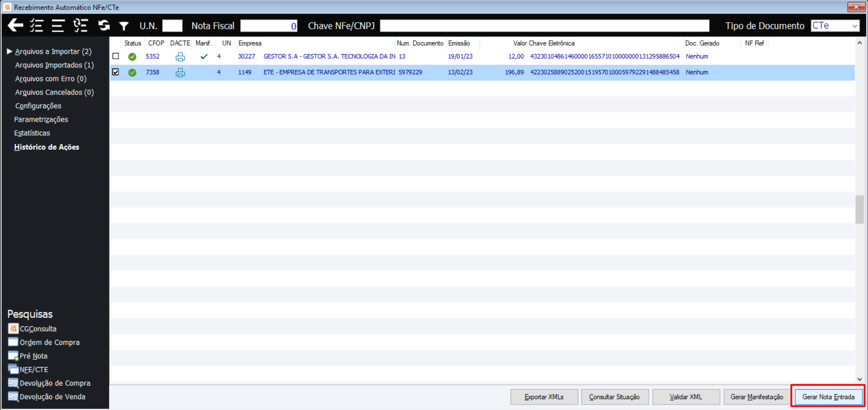This screenshot has width=868, height=410.
Task: Click the Consultar Situação button
Action: coord(615,397)
